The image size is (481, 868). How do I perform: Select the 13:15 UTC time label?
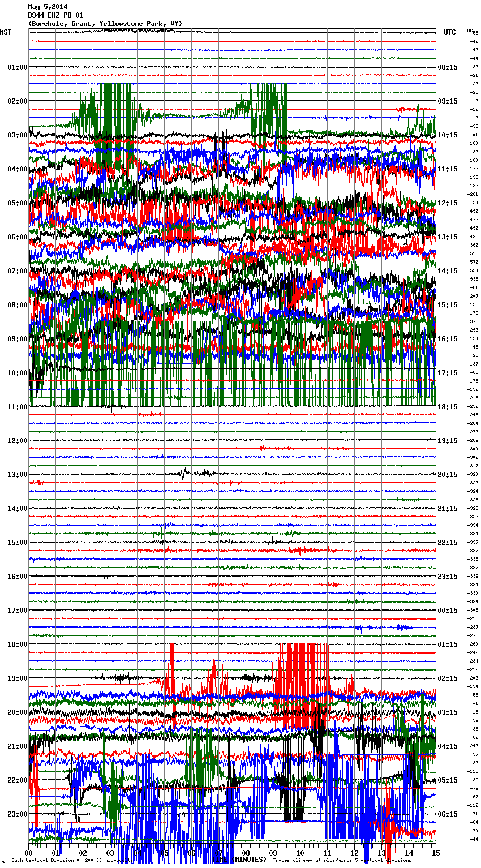[x=448, y=237]
